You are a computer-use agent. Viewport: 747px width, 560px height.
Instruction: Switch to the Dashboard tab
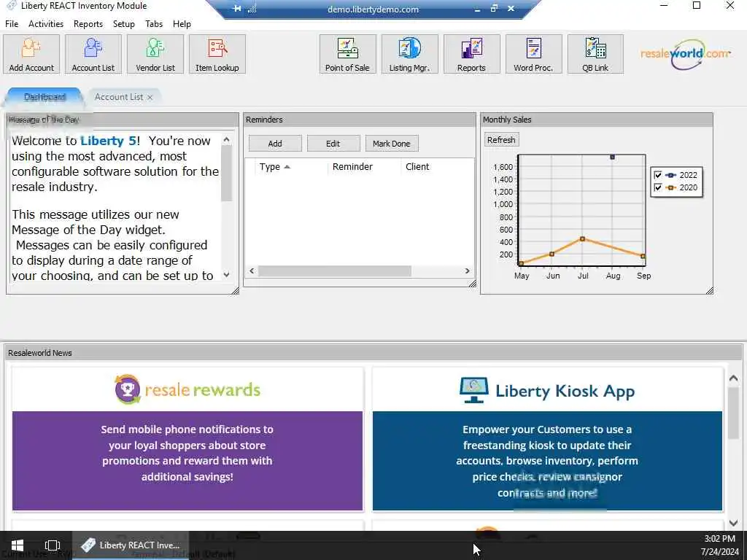[x=44, y=97]
